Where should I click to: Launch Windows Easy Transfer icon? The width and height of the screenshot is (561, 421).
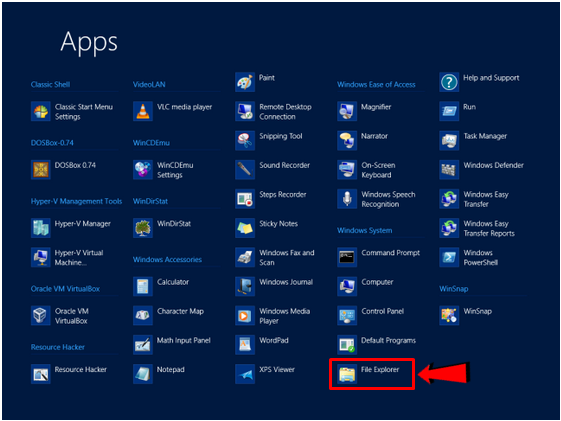tap(449, 199)
